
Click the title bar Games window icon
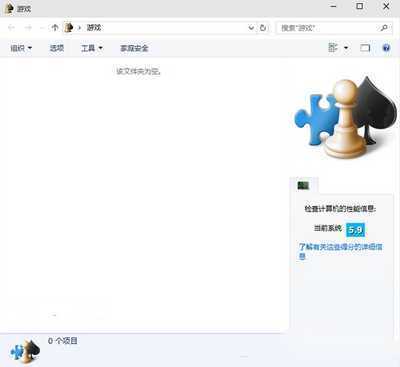pyautogui.click(x=10, y=8)
